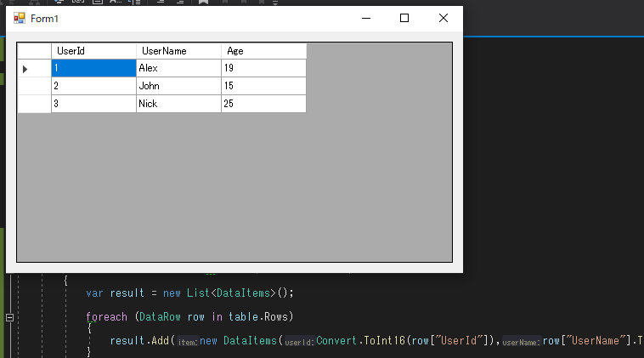Minimize the Form1 window

pos(366,18)
